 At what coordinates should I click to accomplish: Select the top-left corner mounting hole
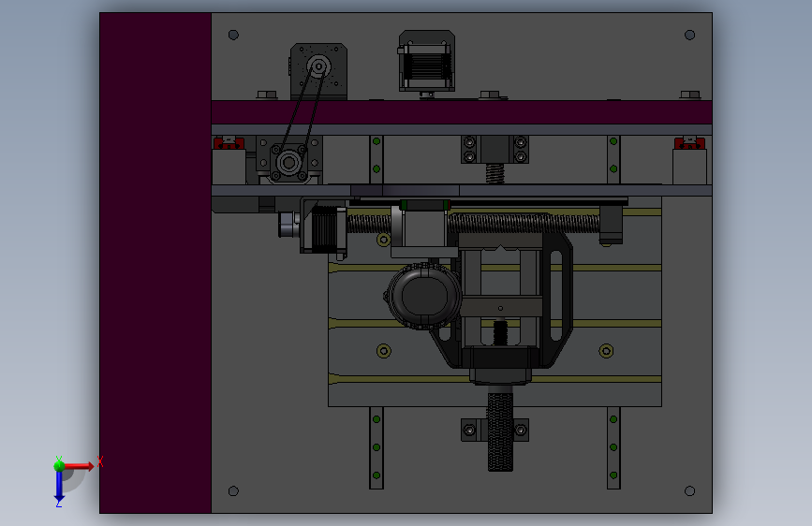[x=233, y=35]
